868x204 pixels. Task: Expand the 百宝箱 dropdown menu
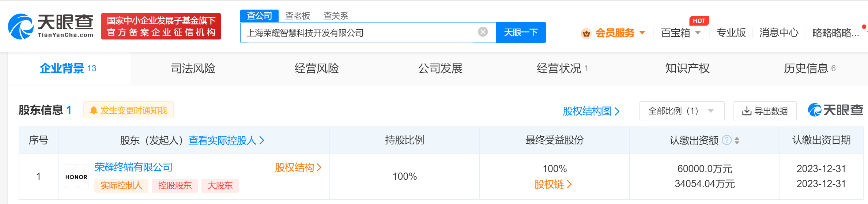(x=698, y=33)
